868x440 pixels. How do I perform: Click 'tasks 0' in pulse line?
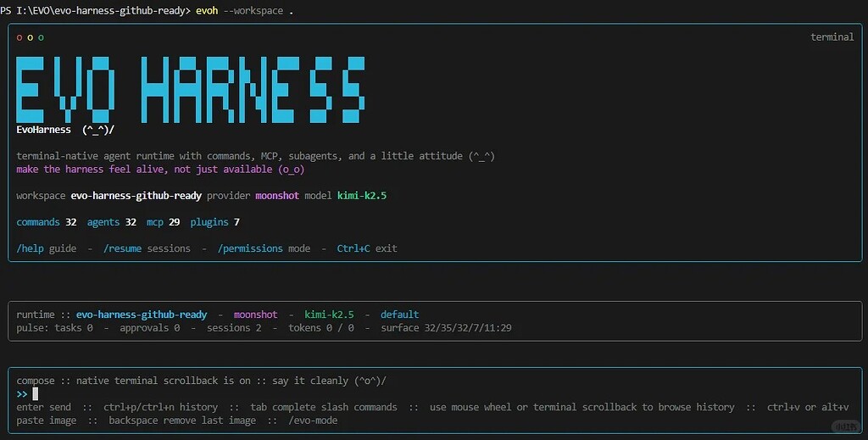coord(74,327)
